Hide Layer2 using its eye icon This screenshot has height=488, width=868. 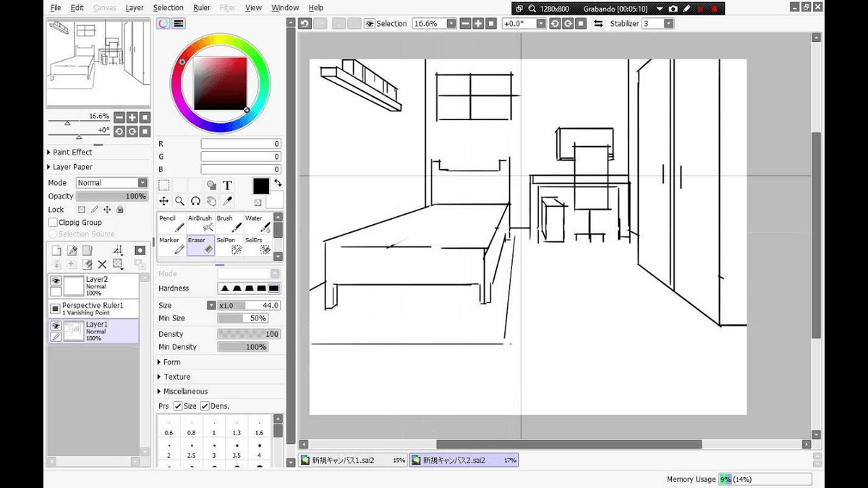pyautogui.click(x=55, y=281)
